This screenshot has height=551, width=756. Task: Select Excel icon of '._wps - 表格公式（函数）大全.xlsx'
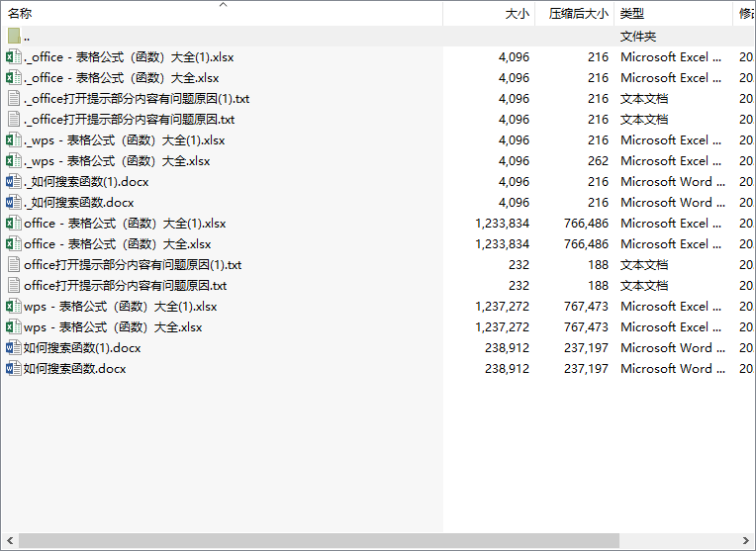(14, 160)
